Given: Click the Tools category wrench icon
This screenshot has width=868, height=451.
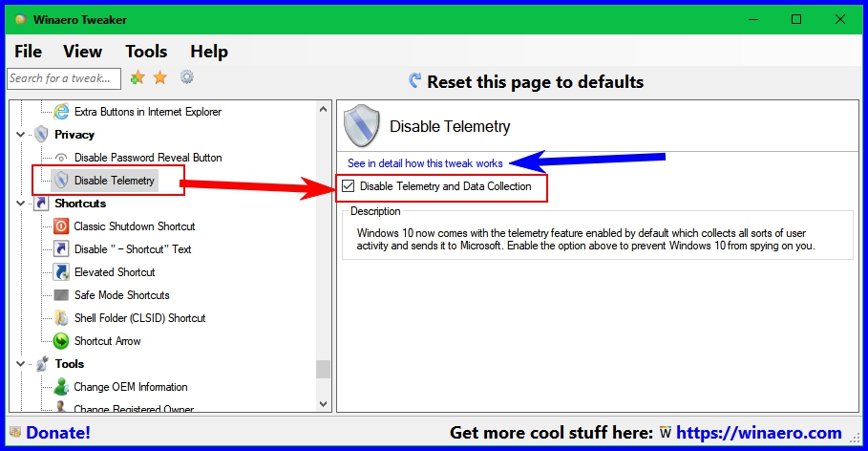Looking at the screenshot, I should (41, 363).
